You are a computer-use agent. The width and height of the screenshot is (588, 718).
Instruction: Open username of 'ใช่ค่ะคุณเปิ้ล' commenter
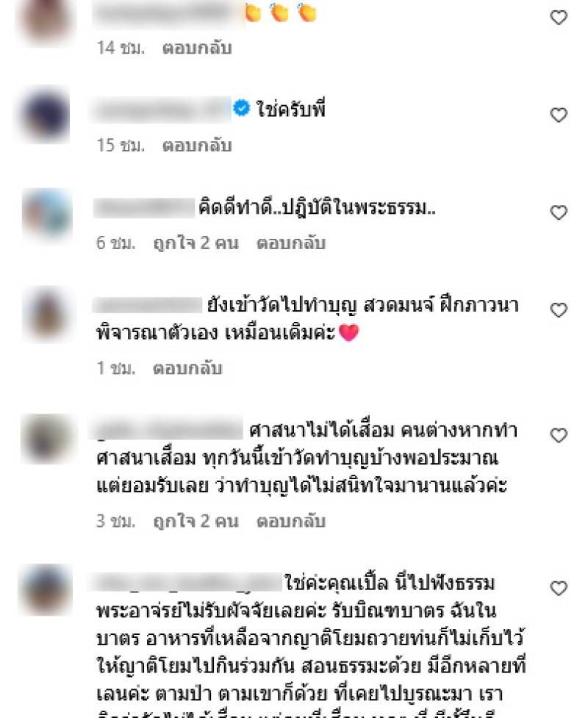click(x=187, y=583)
